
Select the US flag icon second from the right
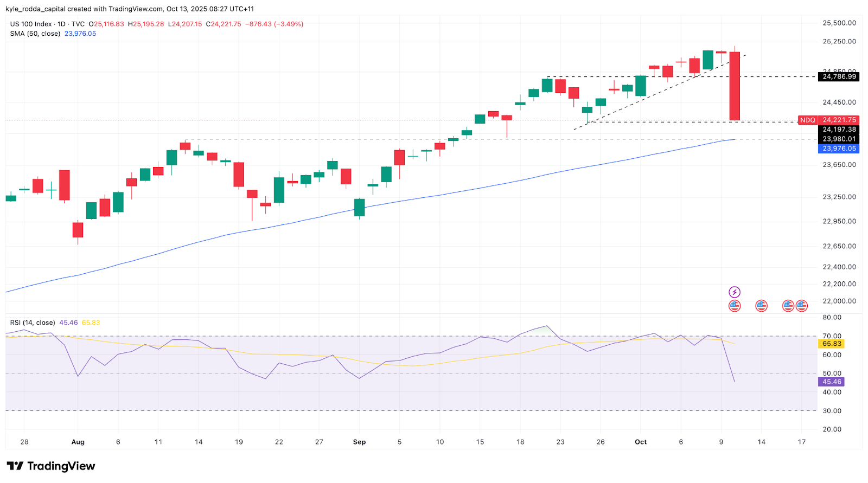pyautogui.click(x=788, y=306)
